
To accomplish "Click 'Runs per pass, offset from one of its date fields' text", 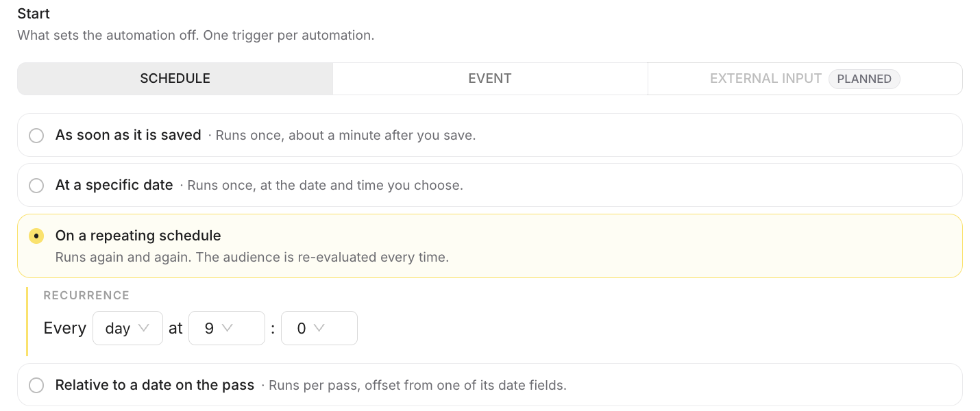I will pos(417,386).
